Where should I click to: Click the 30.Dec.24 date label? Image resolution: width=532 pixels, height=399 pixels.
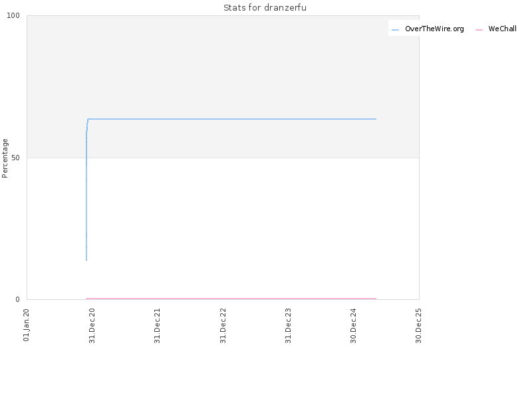coord(353,326)
